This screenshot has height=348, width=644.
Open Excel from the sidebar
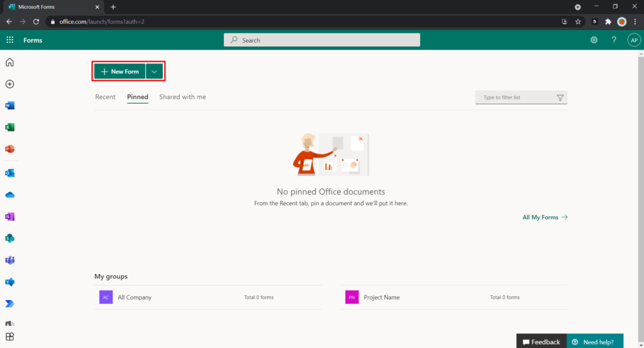coord(10,128)
